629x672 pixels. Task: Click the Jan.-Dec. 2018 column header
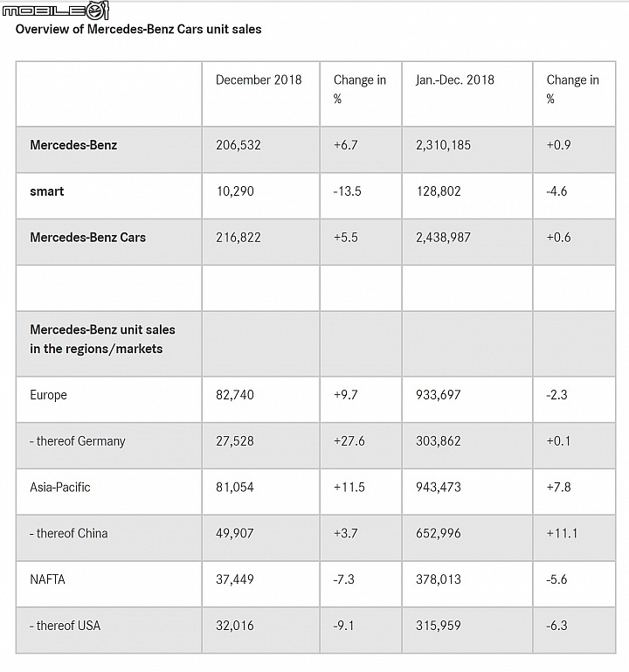tap(454, 80)
